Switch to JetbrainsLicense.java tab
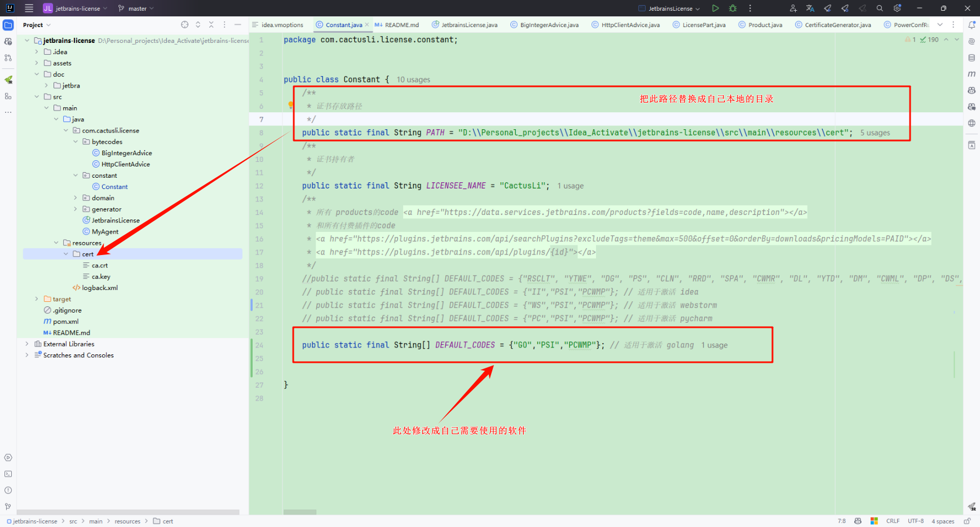Screen dimensions: 980x527 [x=465, y=25]
